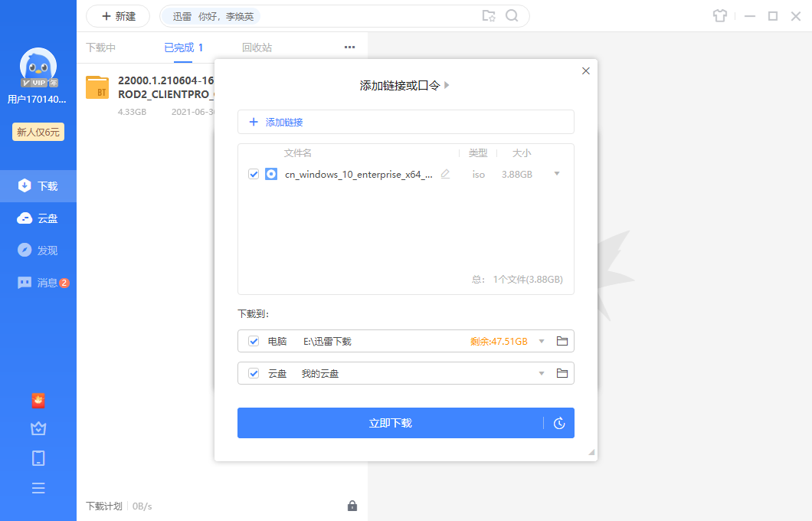Click the 添加链接 input field
The width and height of the screenshot is (812, 521).
click(406, 122)
